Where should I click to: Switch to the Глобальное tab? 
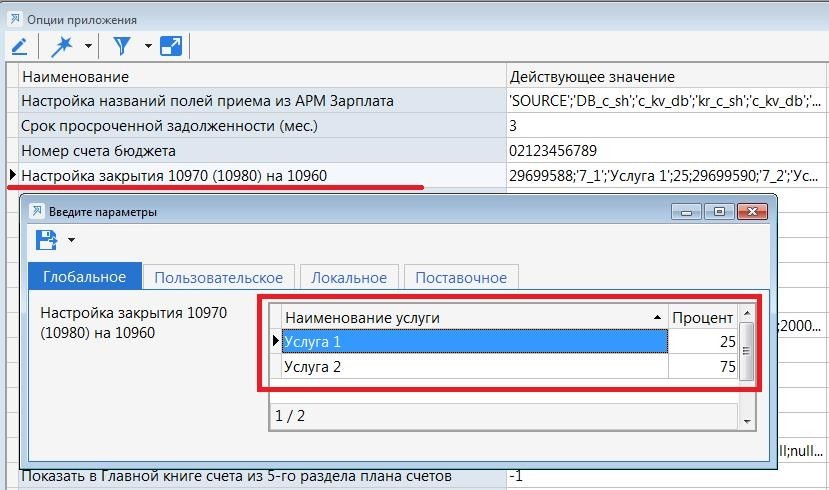(x=85, y=276)
